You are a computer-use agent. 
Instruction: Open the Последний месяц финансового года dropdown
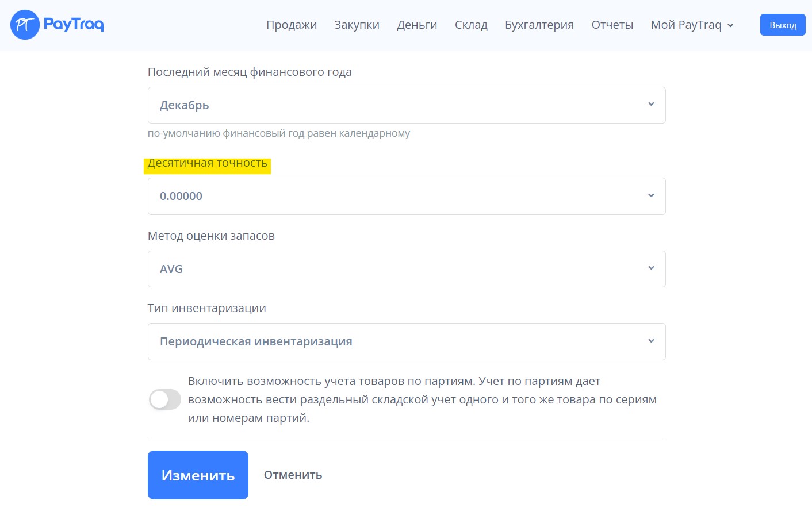(406, 105)
